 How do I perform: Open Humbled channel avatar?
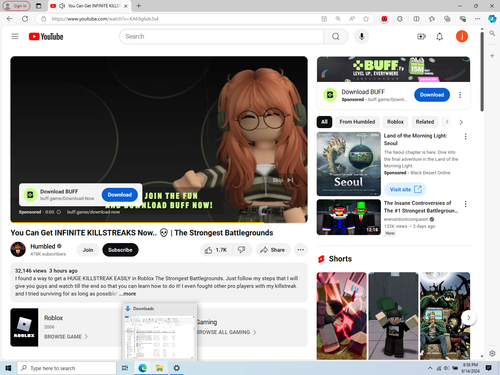click(x=18, y=249)
